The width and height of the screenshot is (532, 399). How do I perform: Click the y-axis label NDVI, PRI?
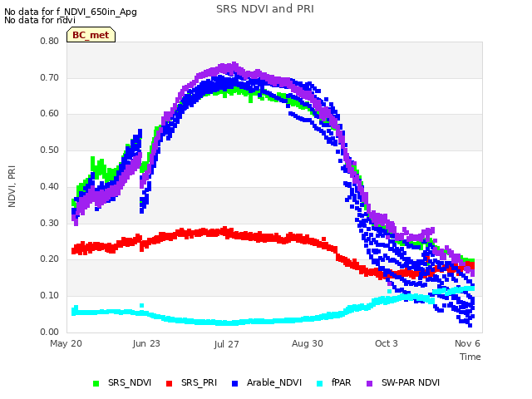tap(12, 186)
